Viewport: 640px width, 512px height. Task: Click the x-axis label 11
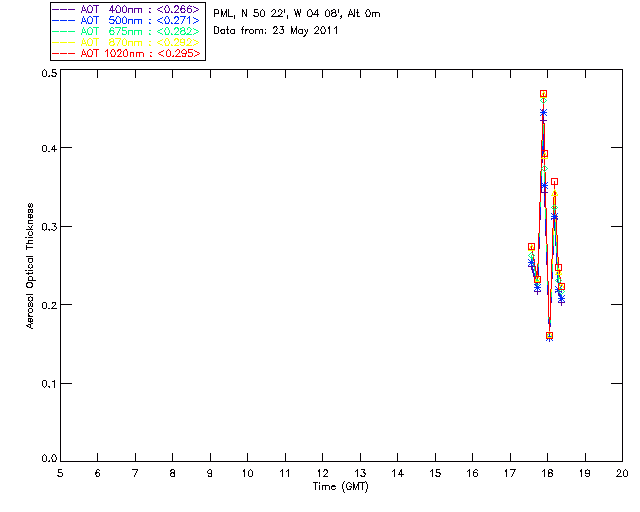click(285, 473)
